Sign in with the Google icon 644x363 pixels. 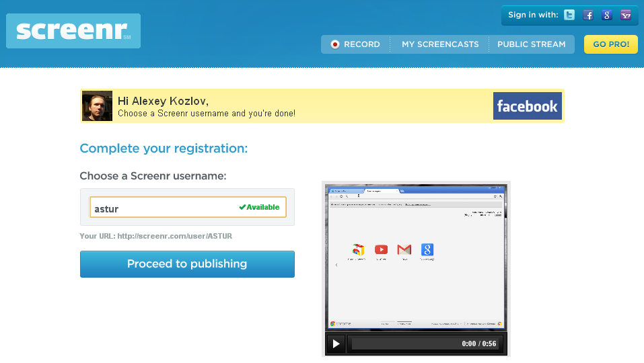click(x=607, y=15)
